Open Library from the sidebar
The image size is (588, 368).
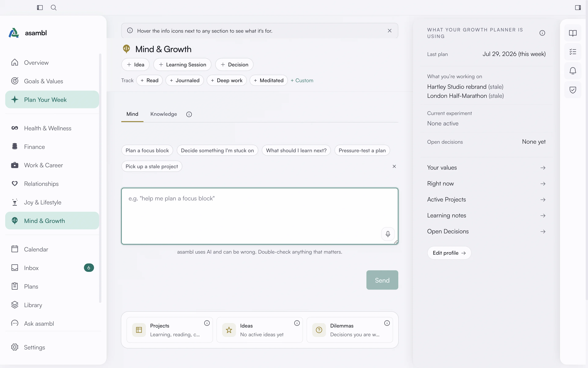click(x=52, y=305)
